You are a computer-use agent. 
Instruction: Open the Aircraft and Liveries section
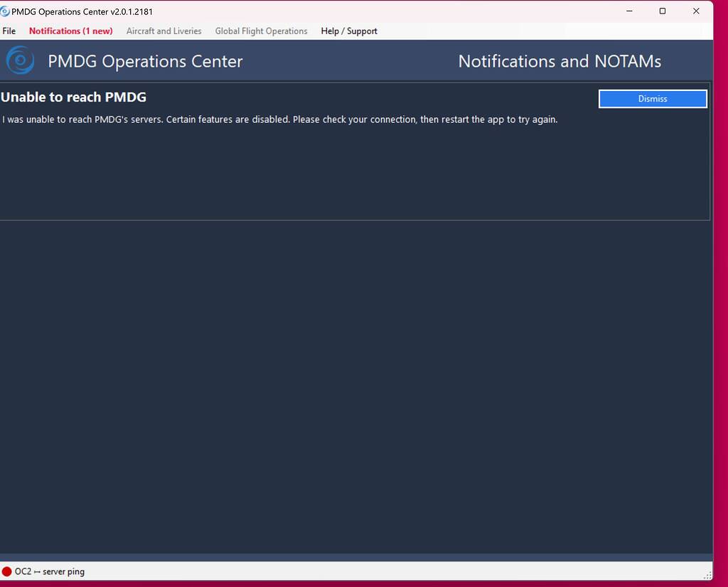click(x=164, y=31)
